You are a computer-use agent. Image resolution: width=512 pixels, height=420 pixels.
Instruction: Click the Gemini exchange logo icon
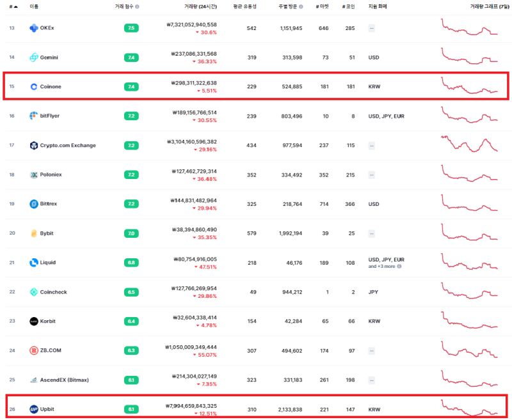coord(34,58)
